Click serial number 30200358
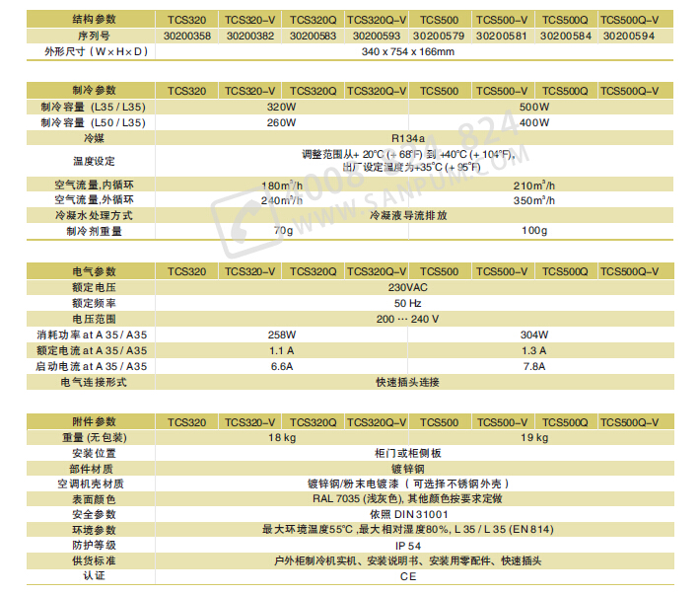 [x=186, y=36]
